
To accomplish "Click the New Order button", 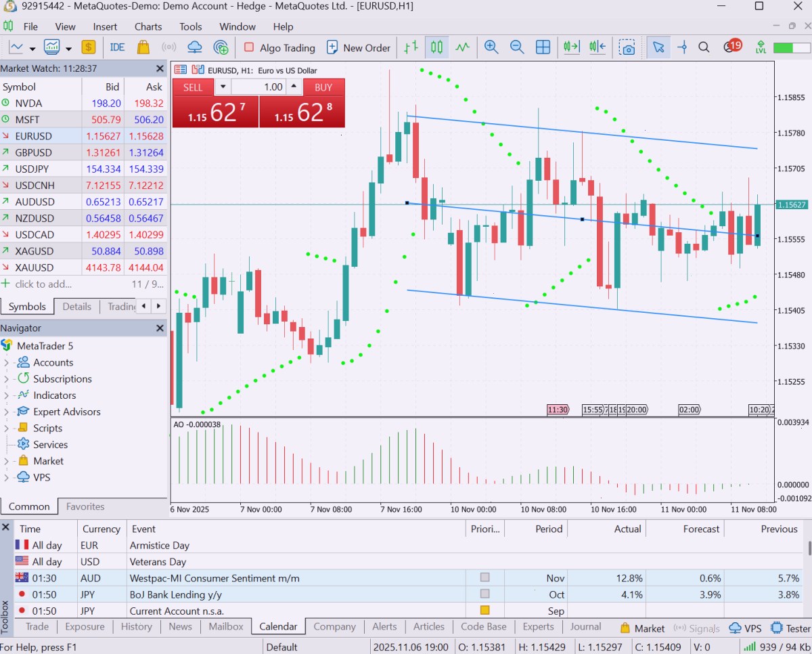I will tap(359, 47).
